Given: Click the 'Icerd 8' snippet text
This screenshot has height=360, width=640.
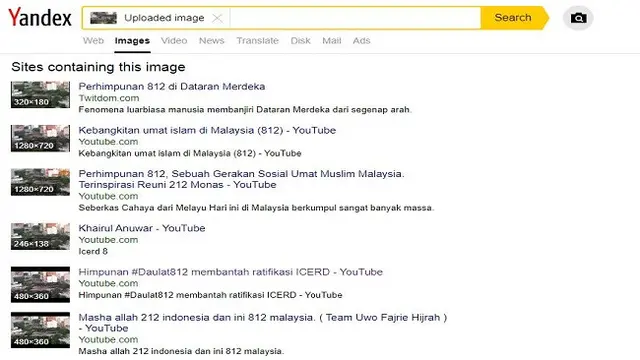Looking at the screenshot, I should point(93,251).
